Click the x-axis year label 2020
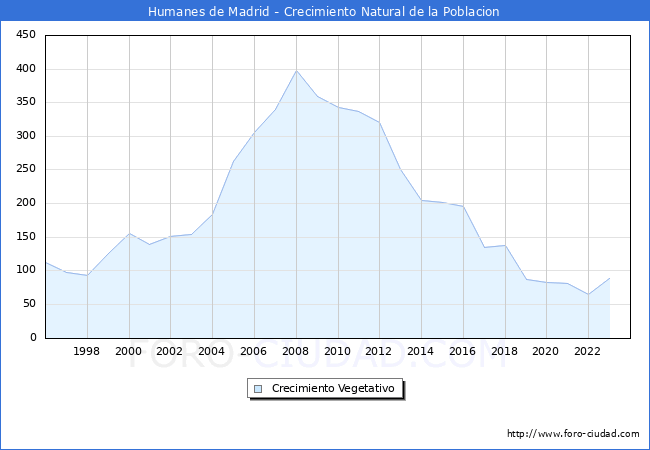The height and width of the screenshot is (450, 650). click(x=546, y=351)
